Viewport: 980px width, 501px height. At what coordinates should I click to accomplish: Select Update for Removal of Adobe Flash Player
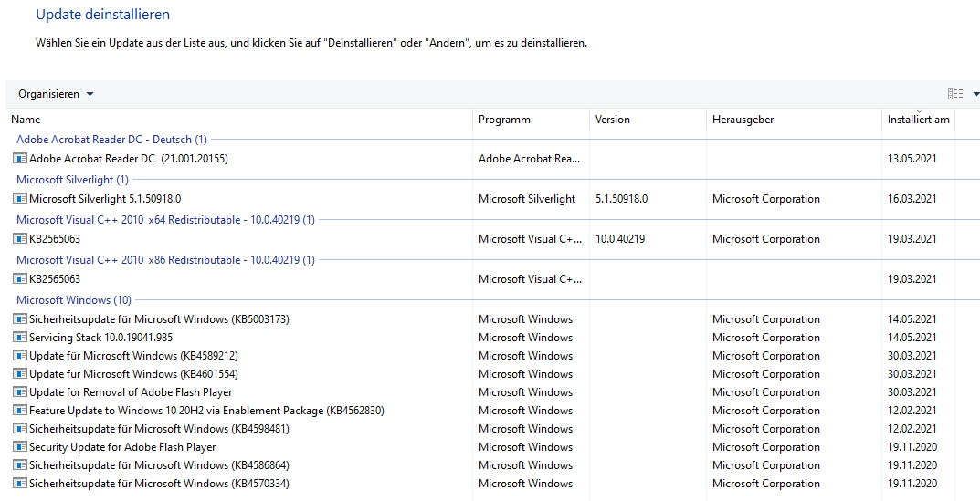click(131, 392)
